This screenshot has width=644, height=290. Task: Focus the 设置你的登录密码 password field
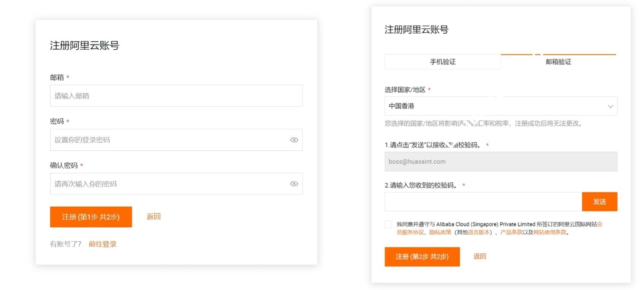coord(169,140)
